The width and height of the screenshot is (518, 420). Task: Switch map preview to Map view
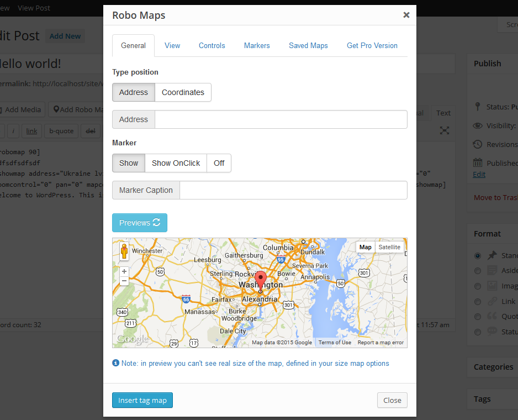(366, 247)
